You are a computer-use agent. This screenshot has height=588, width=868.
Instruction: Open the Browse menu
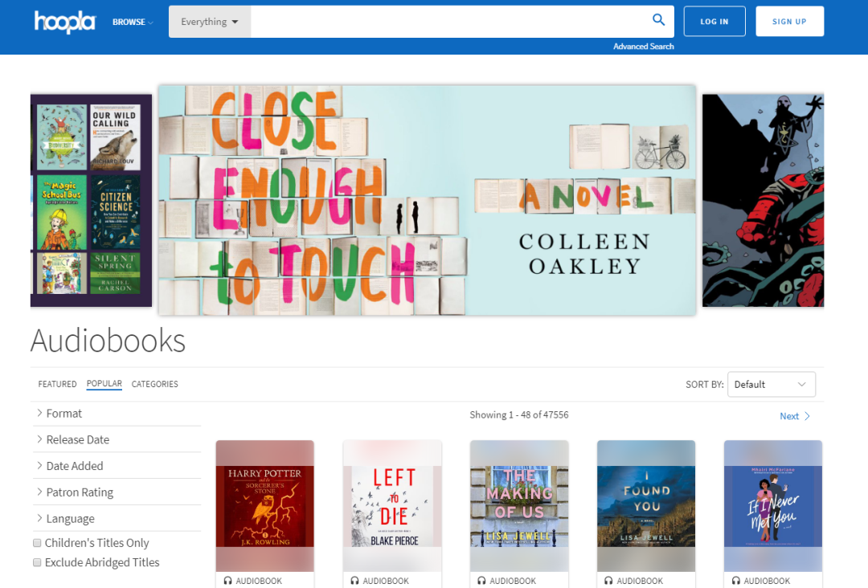pyautogui.click(x=133, y=22)
